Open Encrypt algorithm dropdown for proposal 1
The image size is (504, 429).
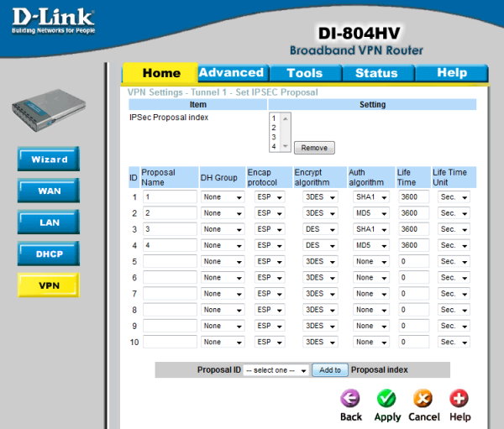[x=320, y=197]
